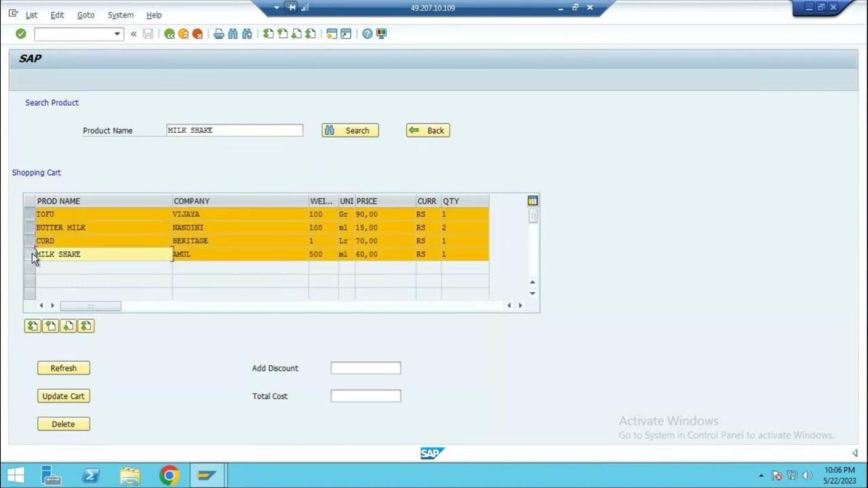This screenshot has width=868, height=488.
Task: Click the Create New Session icon
Action: point(332,34)
